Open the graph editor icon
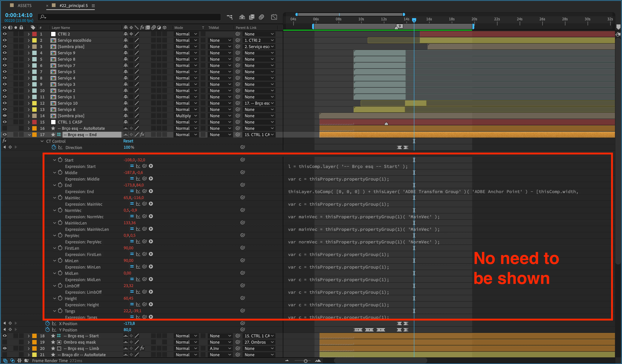Screen dimensions: 622x364 tap(274, 17)
